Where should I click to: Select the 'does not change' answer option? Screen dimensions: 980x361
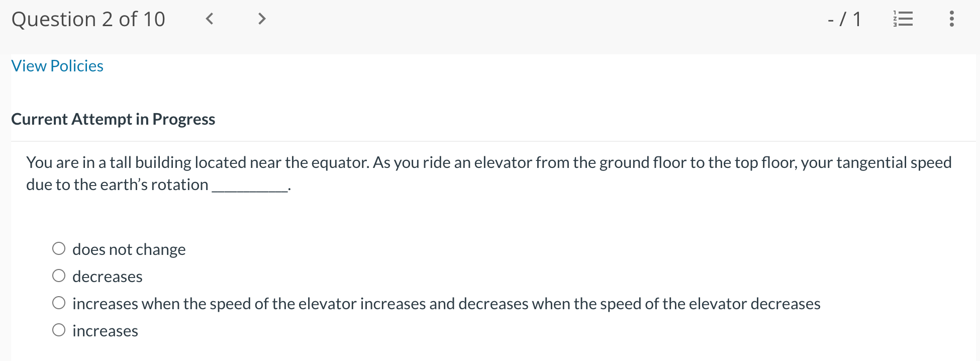pyautogui.click(x=59, y=248)
